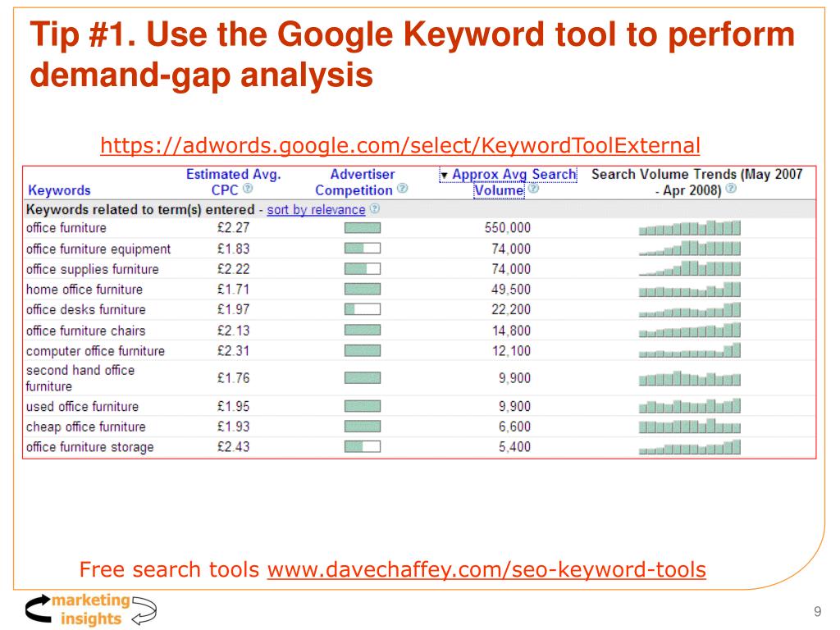Click help icon next to Estimated Avg. CPC
The width and height of the screenshot is (840, 630).
pos(248,189)
